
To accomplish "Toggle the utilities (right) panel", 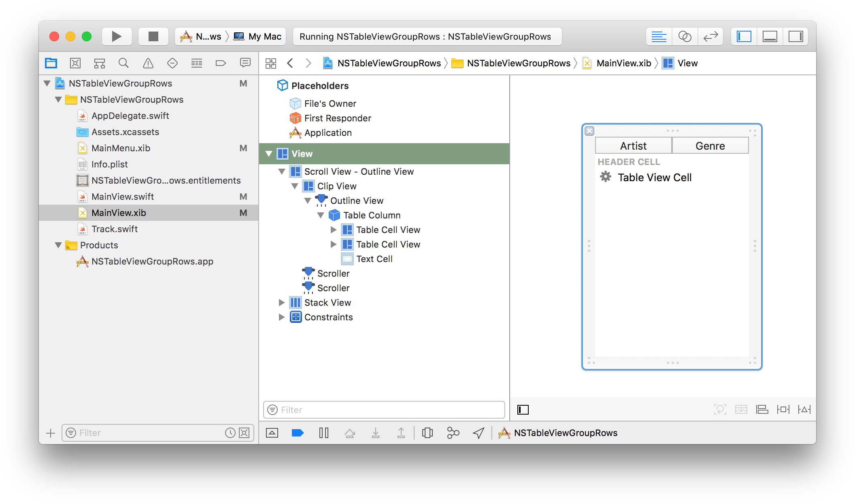I will coord(795,36).
